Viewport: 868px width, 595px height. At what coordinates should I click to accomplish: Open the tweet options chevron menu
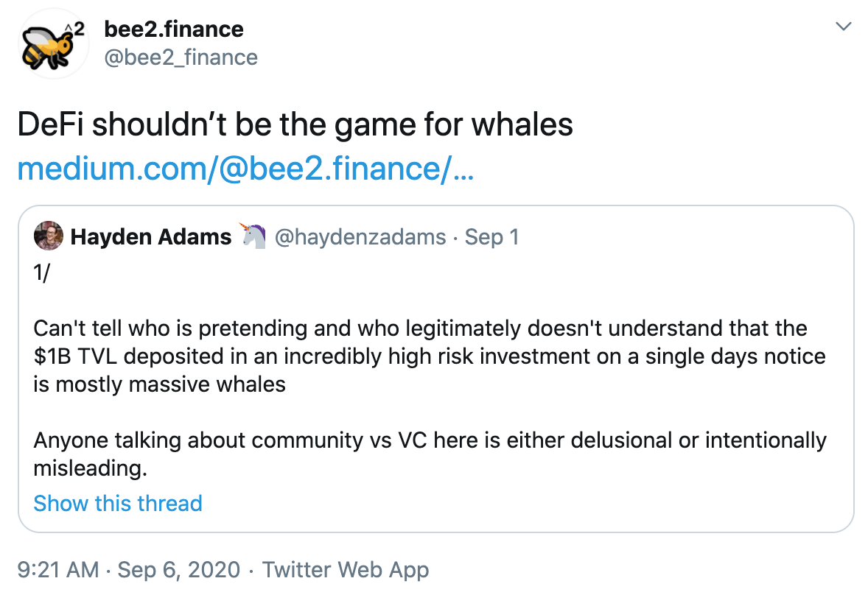[x=842, y=27]
